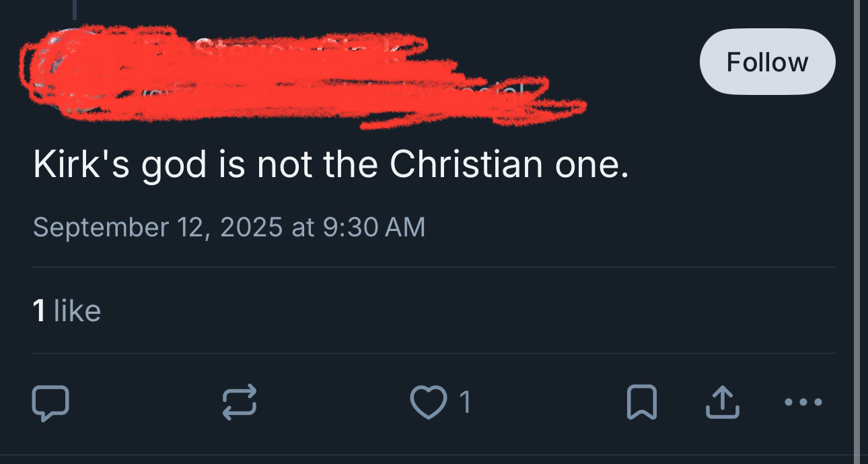Screen dimensions: 868x464
Task: Open the three-dot more options menu
Action: click(x=803, y=403)
